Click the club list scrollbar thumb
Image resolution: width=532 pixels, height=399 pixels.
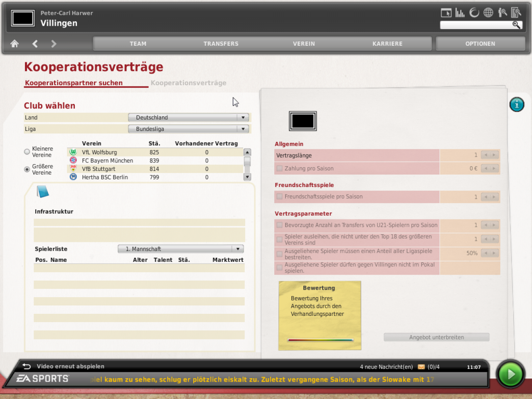point(247,161)
